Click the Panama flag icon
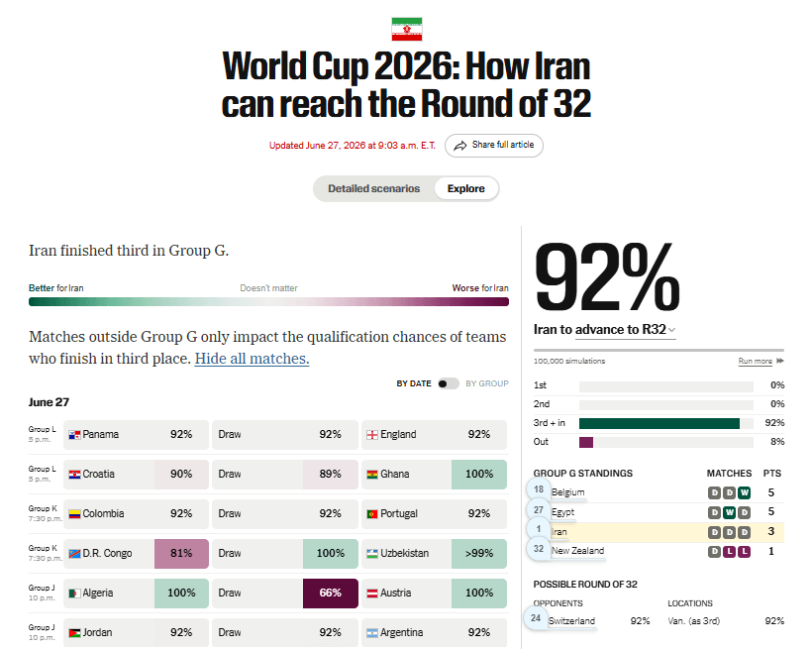 74,435
